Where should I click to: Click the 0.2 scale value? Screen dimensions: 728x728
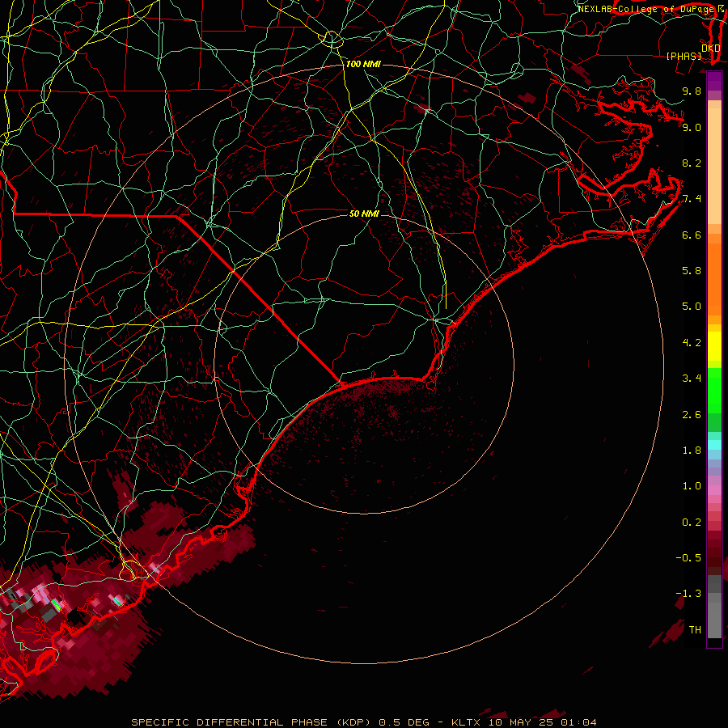(x=692, y=523)
